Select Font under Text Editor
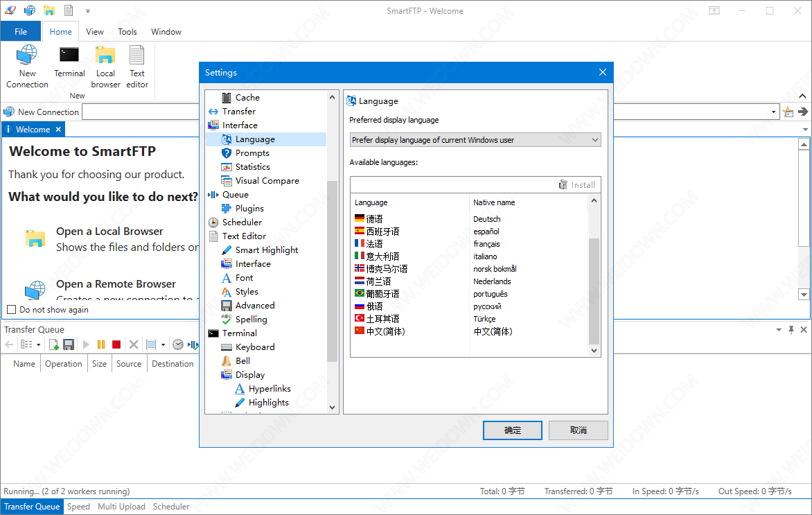 coord(244,278)
